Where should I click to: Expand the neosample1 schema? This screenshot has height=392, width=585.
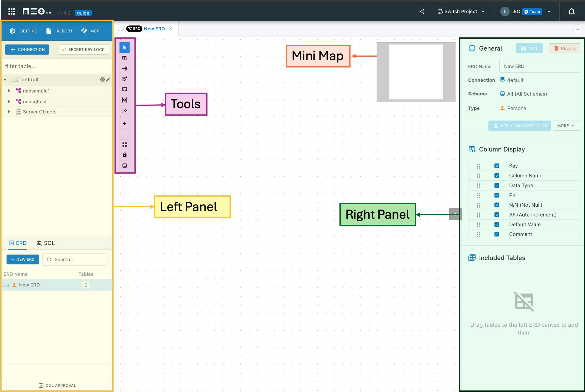click(9, 91)
